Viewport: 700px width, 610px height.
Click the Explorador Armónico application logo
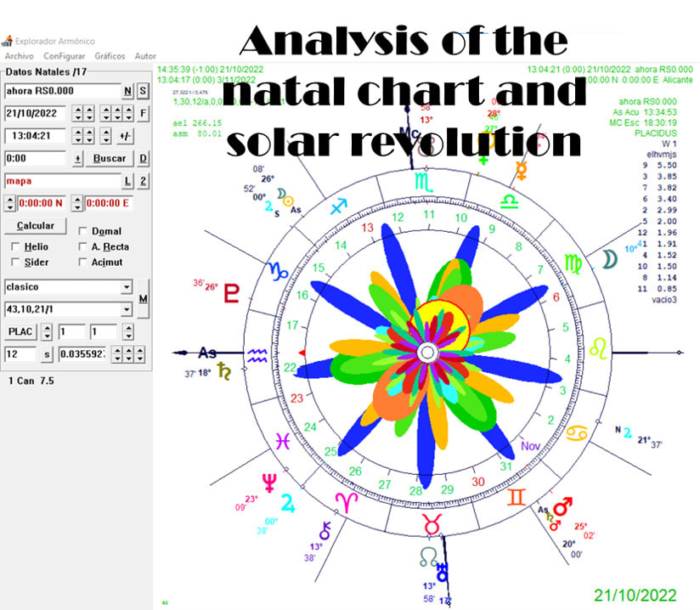(8, 39)
